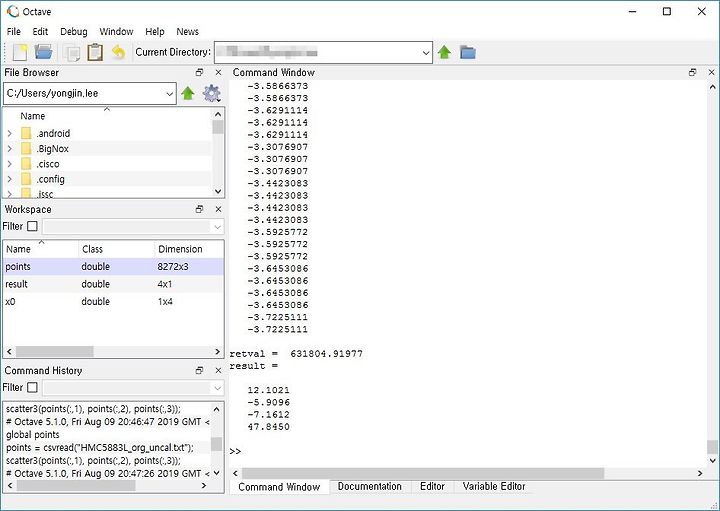Click the Command History horizontal scrollbar

click(x=76, y=485)
